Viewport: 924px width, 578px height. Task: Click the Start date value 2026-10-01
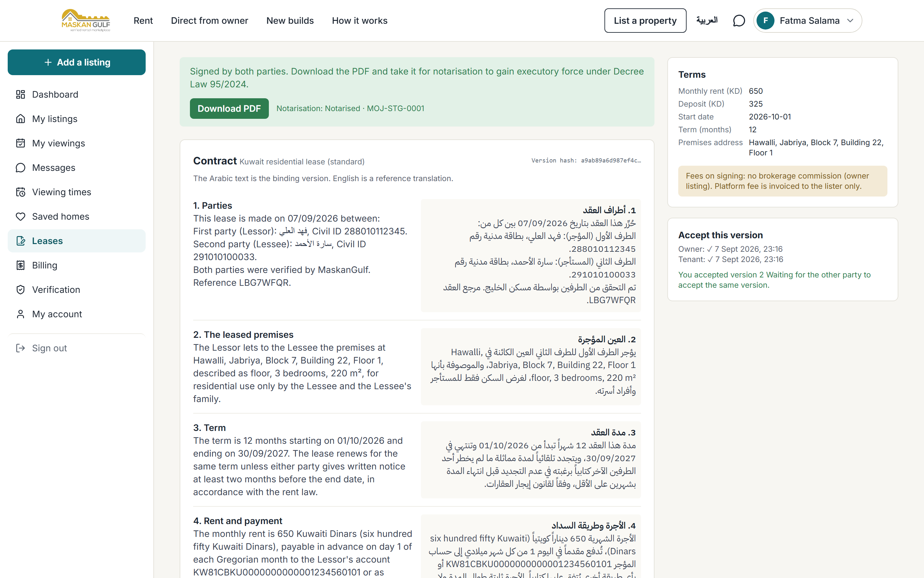click(770, 117)
